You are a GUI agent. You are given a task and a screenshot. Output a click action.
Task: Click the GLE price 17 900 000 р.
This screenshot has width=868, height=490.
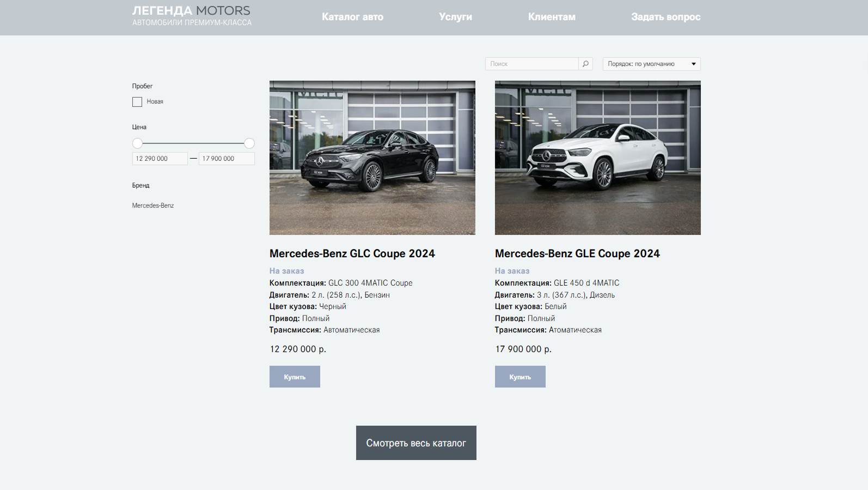coord(523,349)
